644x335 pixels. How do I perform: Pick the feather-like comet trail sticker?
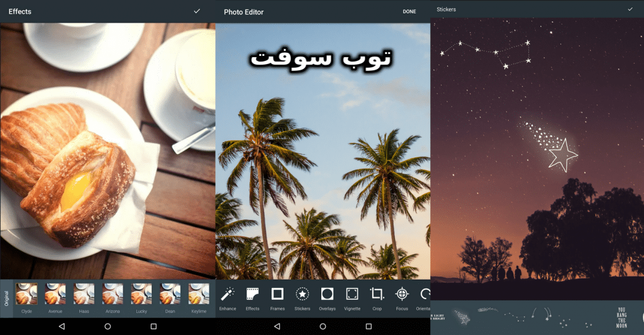pos(487,310)
